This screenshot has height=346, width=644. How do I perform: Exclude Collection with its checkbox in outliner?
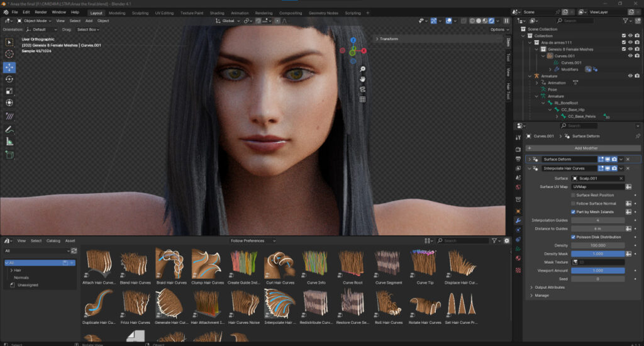pos(623,36)
